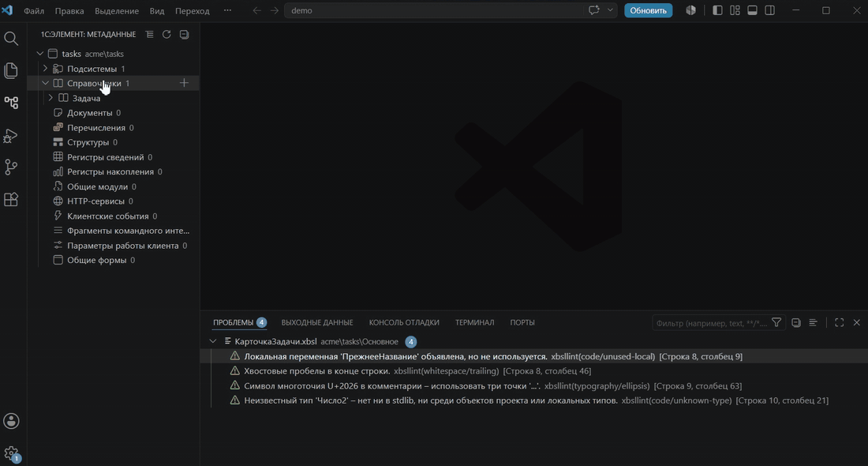Open the overflow menu with three dots

point(227,10)
